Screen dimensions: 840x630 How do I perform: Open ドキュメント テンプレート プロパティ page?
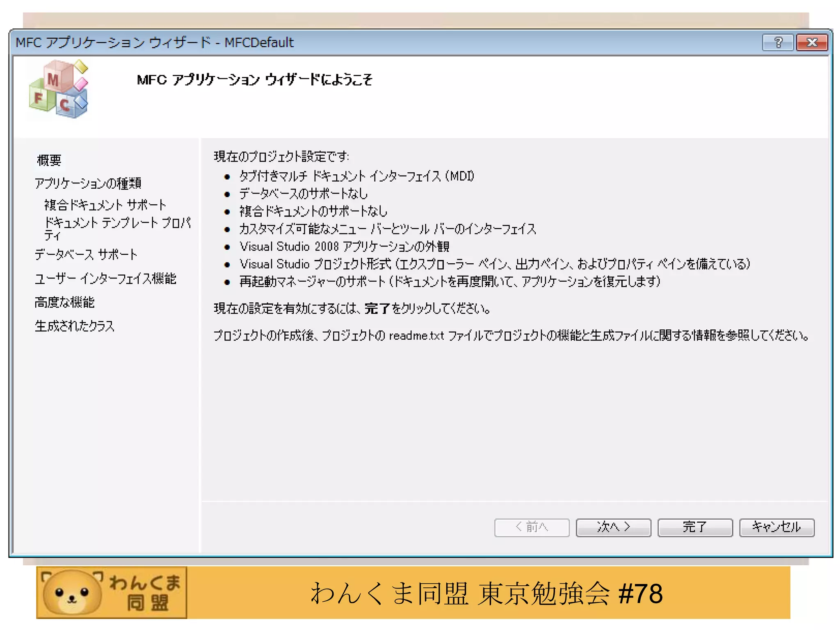coord(118,228)
